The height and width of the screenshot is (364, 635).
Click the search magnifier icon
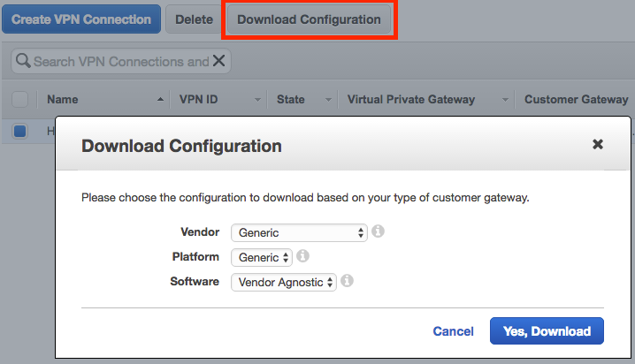tap(22, 62)
